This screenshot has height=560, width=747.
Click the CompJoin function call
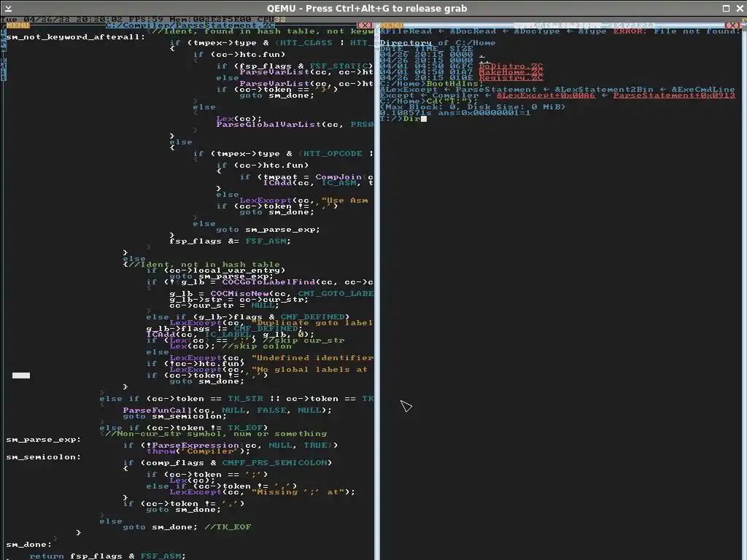338,177
